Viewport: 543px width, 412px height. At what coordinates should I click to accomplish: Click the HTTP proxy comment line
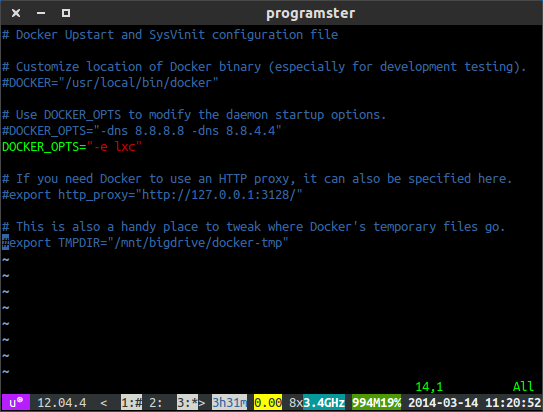click(x=257, y=179)
